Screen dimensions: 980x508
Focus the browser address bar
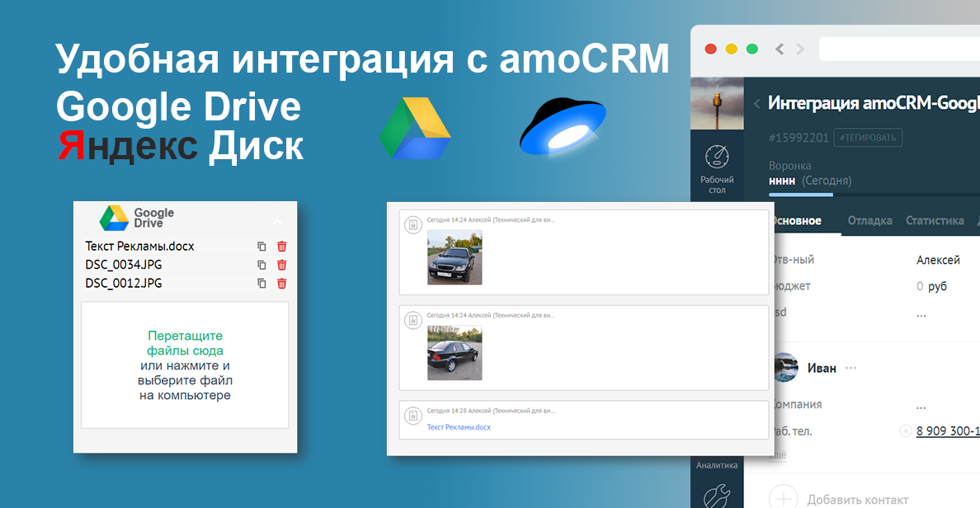click(899, 49)
